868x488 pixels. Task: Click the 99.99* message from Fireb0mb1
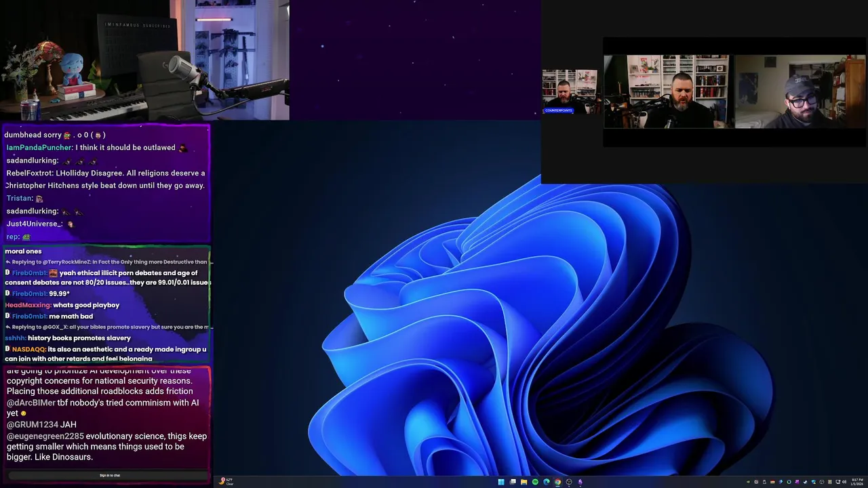pyautogui.click(x=59, y=293)
